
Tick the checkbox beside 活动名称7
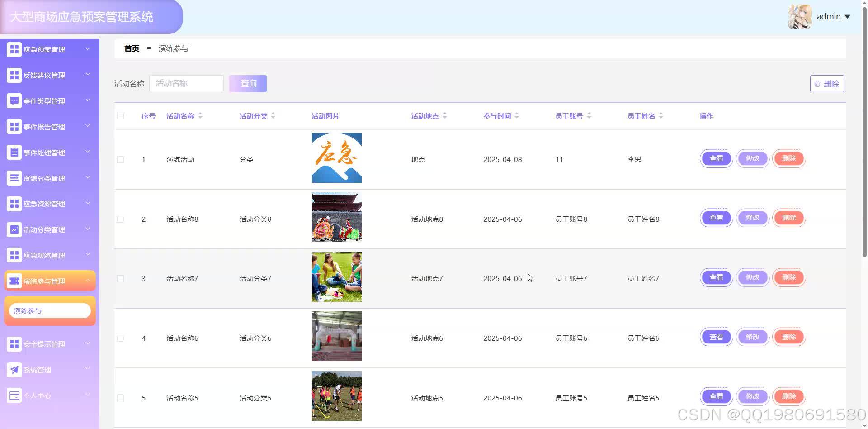(120, 279)
